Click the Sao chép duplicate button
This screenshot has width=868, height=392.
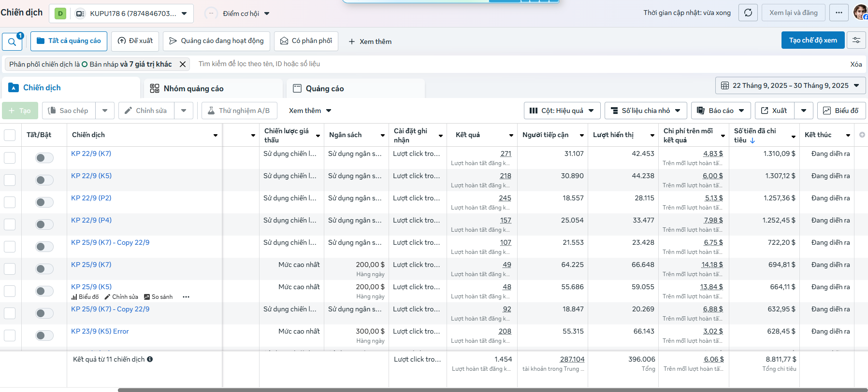click(69, 111)
